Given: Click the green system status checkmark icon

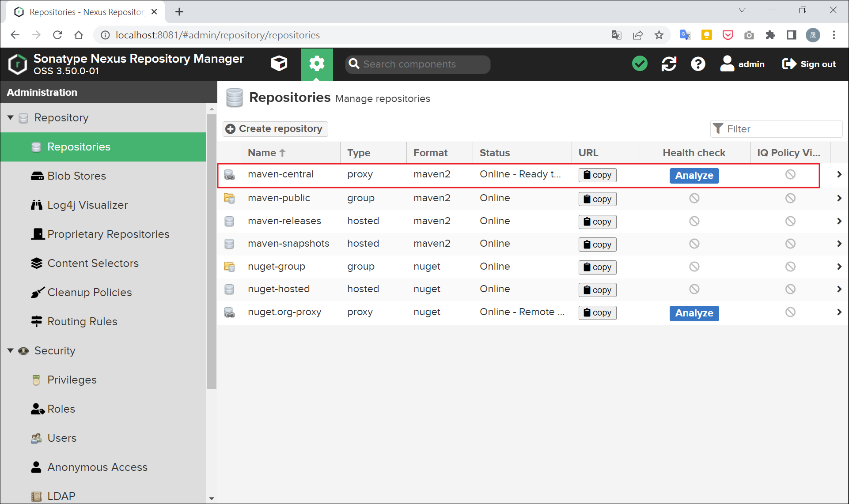Looking at the screenshot, I should 640,64.
